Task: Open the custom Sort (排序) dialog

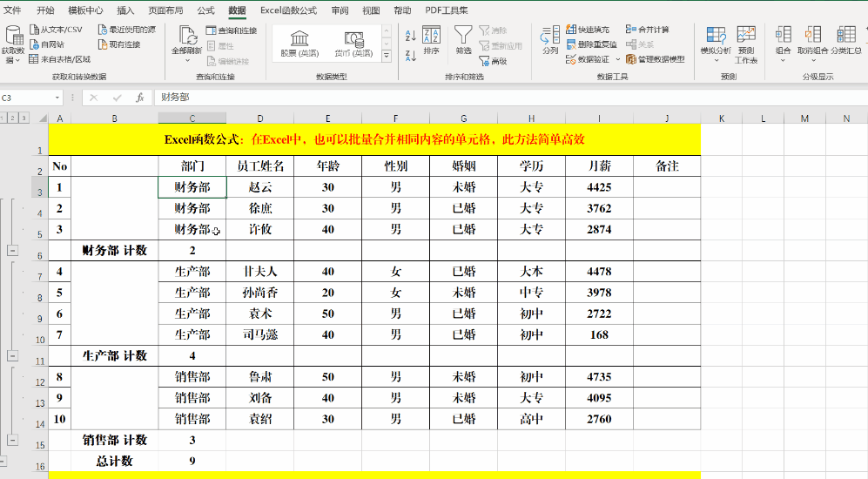Action: point(431,40)
